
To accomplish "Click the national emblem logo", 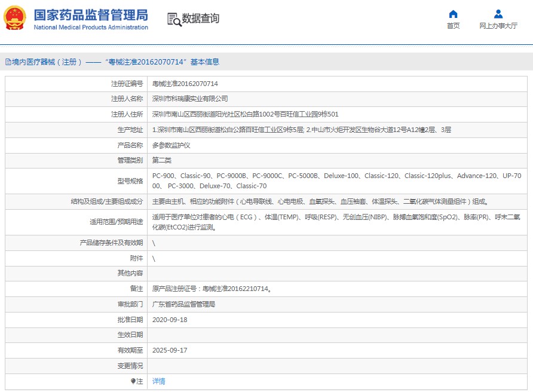I will click(x=14, y=18).
